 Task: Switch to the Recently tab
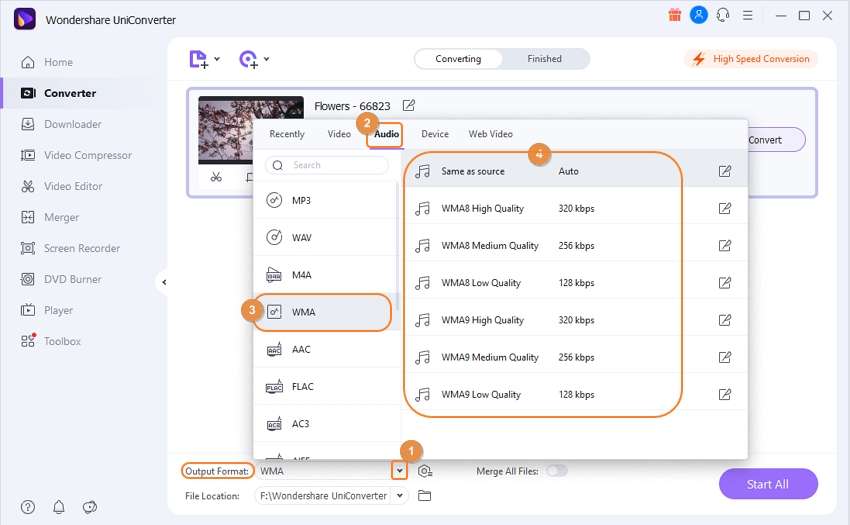[287, 134]
